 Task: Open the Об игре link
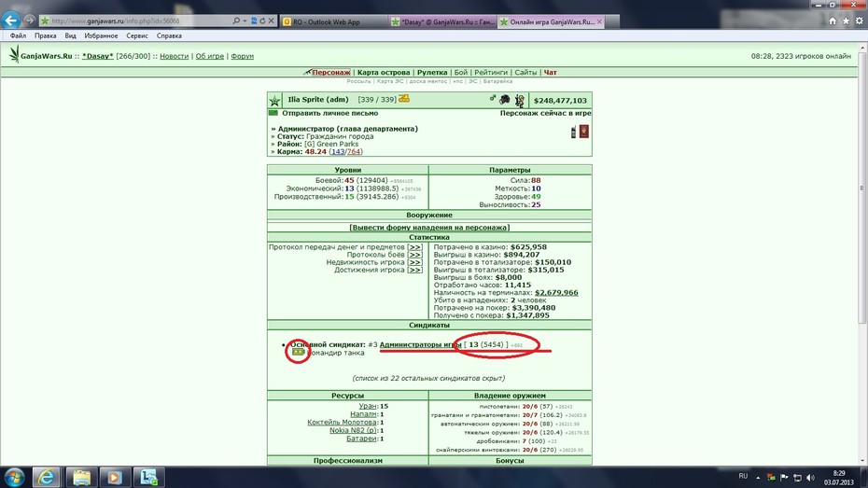tap(209, 56)
